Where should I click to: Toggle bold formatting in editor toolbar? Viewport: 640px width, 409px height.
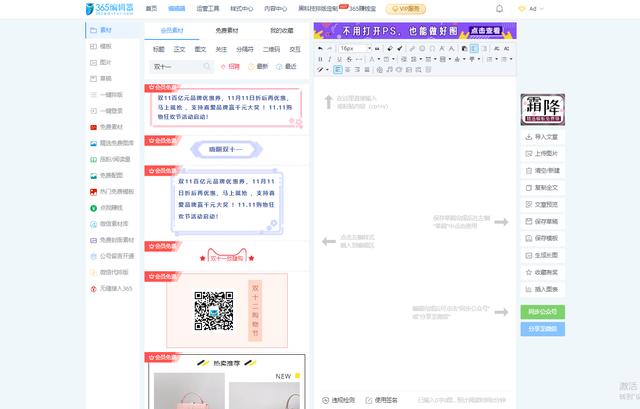click(x=320, y=59)
